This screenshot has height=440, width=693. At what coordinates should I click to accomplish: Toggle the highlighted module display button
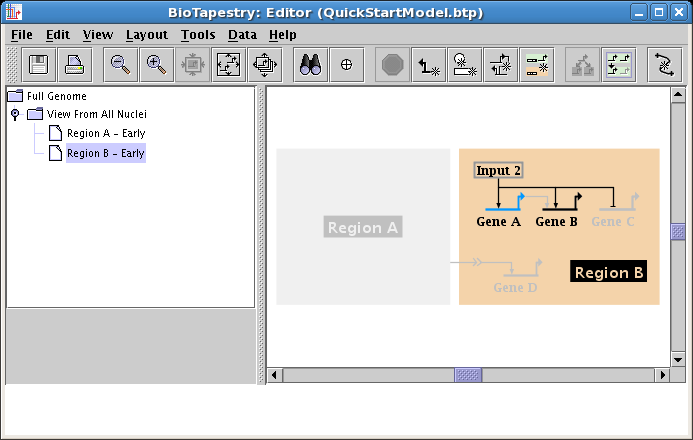pyautogui.click(x=619, y=65)
